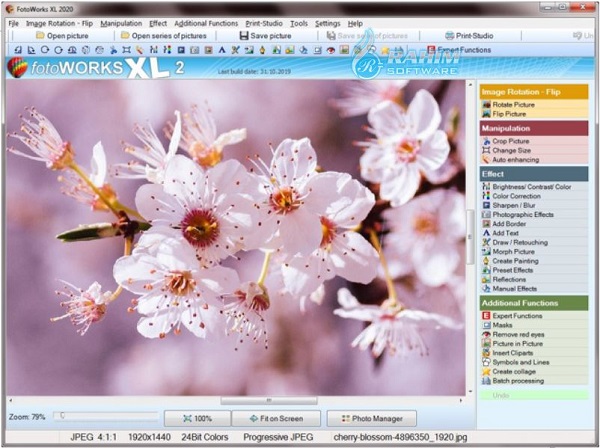
Task: Open the Manipulation menu
Action: click(x=121, y=23)
